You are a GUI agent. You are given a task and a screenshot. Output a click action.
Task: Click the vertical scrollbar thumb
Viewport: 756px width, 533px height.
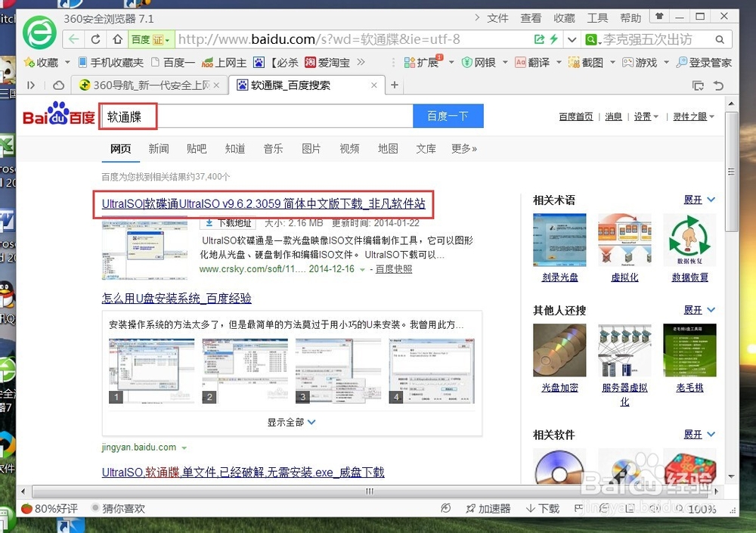(731, 171)
